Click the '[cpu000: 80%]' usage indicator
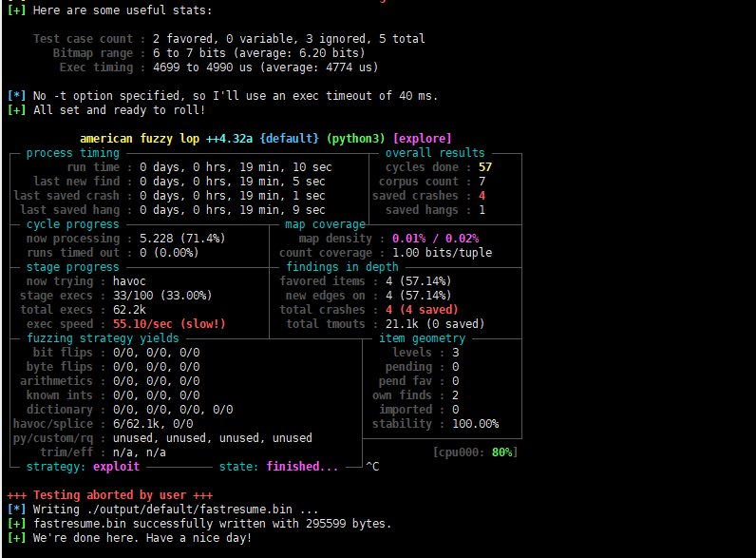Image resolution: width=756 pixels, height=558 pixels. (476, 452)
